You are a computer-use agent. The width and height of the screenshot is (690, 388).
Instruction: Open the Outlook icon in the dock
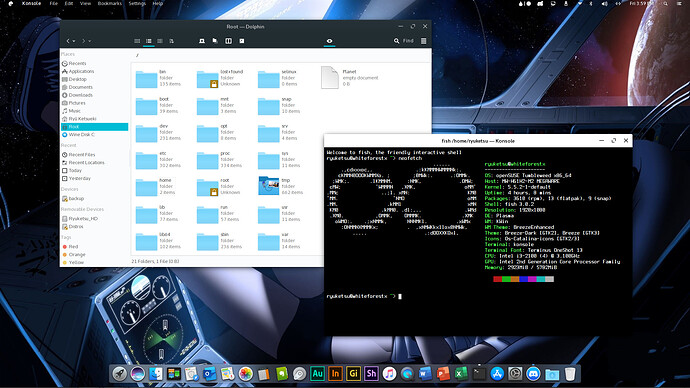[x=210, y=374]
